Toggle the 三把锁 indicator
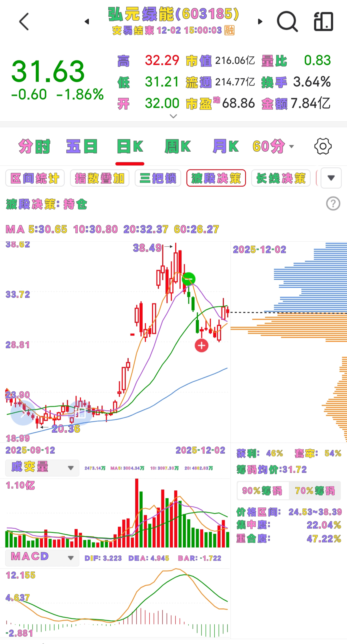This screenshot has width=347, height=644. [158, 178]
